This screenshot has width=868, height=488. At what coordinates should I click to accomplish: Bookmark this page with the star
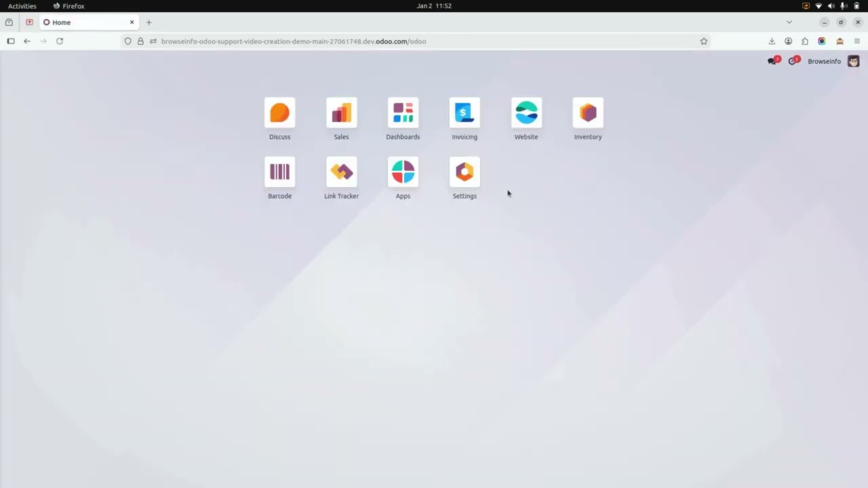pos(704,41)
